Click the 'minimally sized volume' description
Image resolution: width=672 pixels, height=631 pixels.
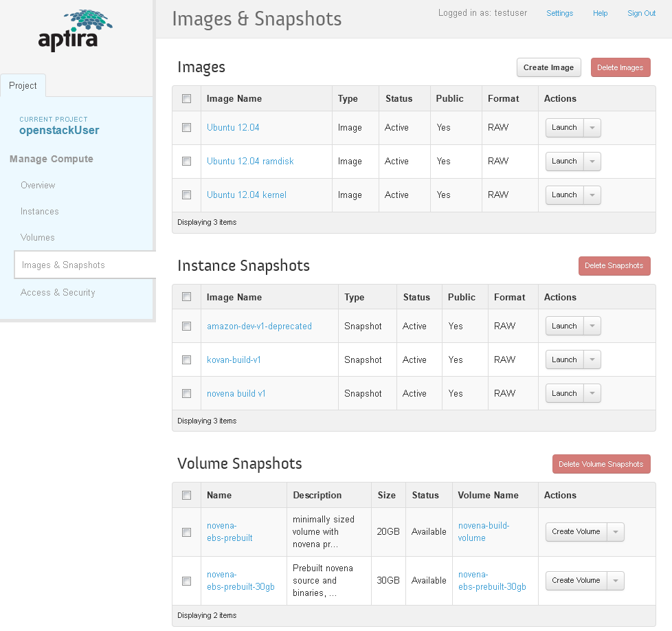pos(323,532)
